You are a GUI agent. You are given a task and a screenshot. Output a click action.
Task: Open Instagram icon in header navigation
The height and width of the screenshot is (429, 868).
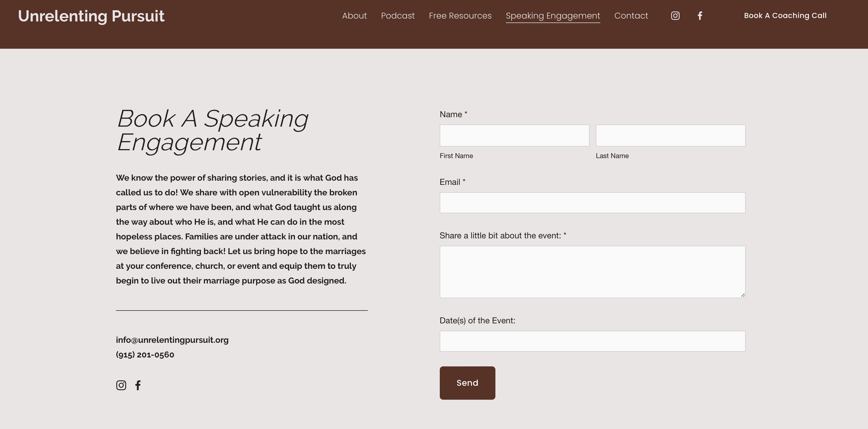(675, 16)
